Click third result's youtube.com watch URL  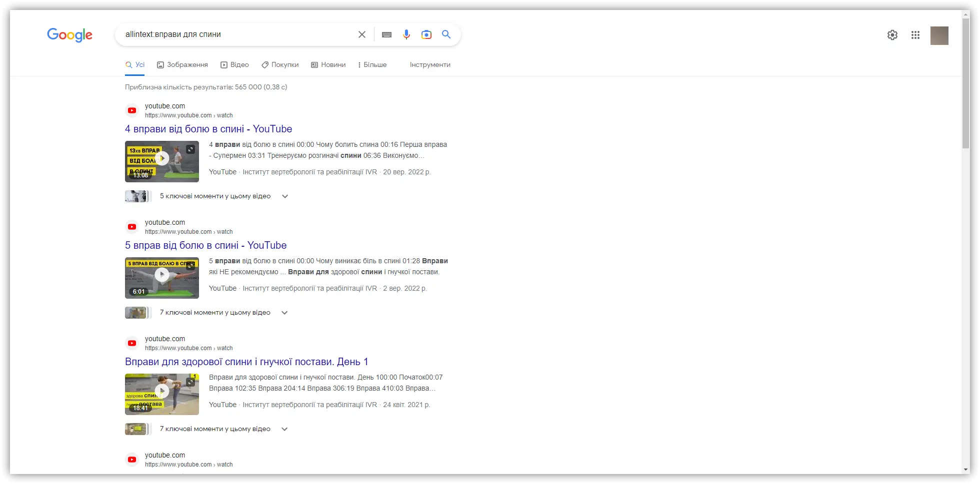[189, 348]
